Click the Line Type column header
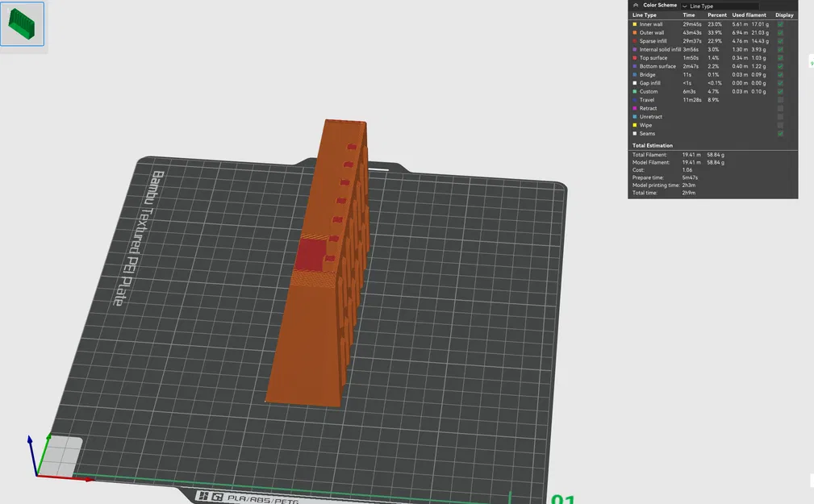This screenshot has height=504, width=814. tap(645, 15)
